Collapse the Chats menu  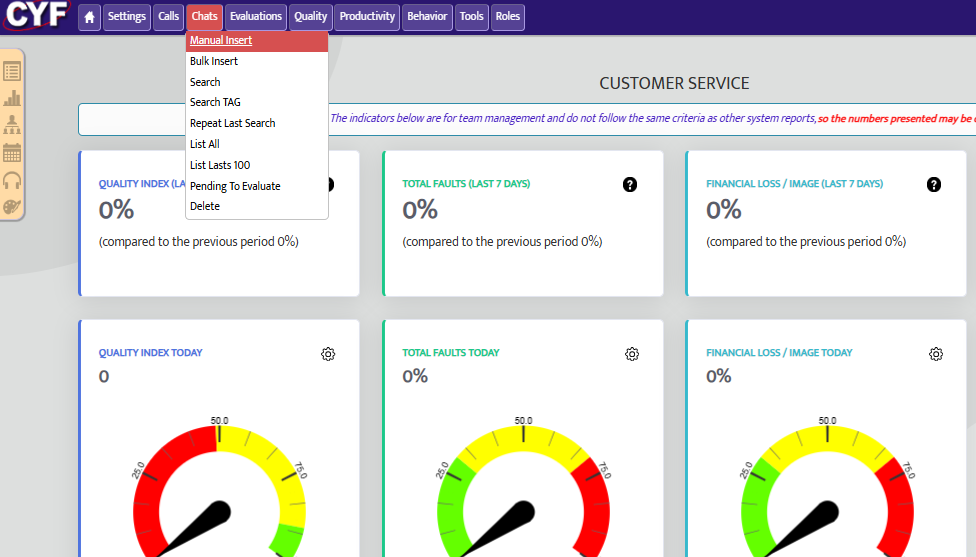[x=204, y=17]
